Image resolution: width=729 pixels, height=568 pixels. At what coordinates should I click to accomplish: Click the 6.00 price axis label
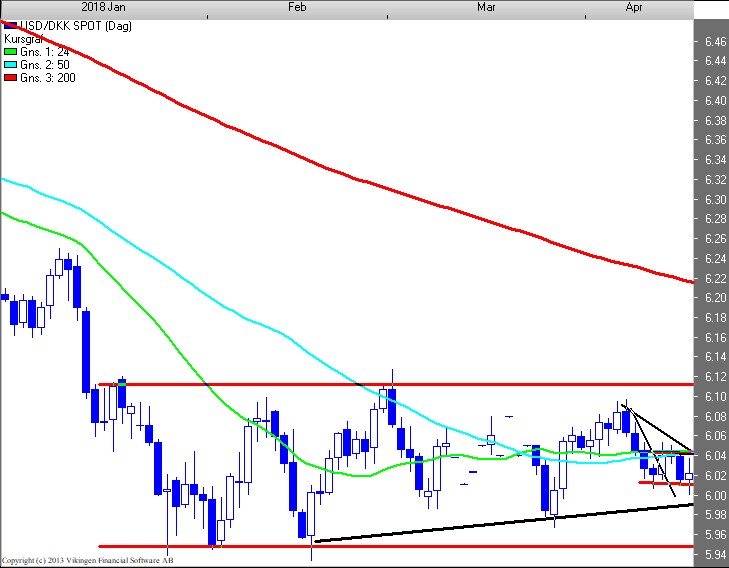[715, 495]
